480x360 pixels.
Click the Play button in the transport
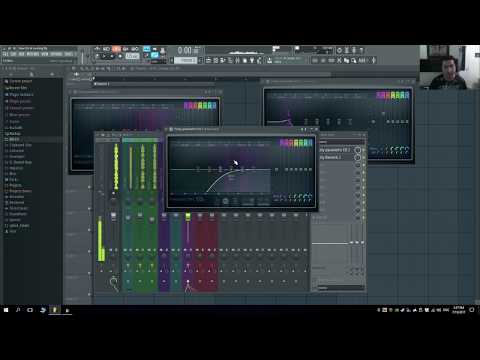(104, 57)
